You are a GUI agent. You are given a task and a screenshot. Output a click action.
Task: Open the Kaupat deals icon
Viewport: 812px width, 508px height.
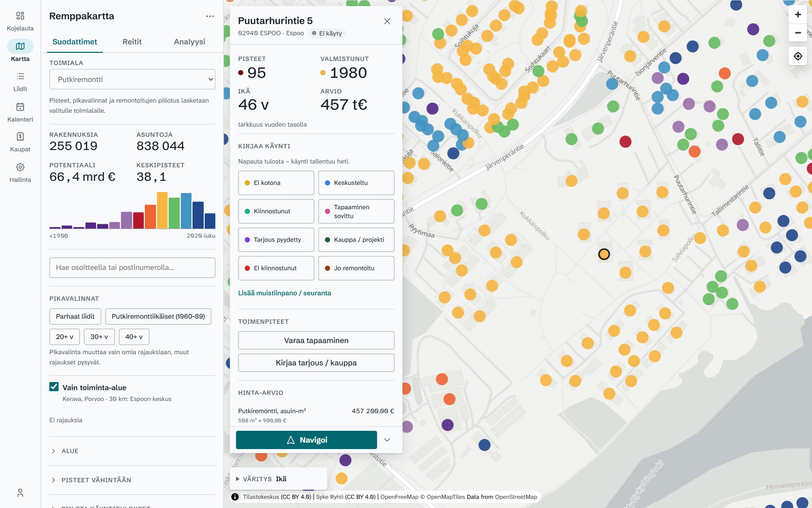20,136
